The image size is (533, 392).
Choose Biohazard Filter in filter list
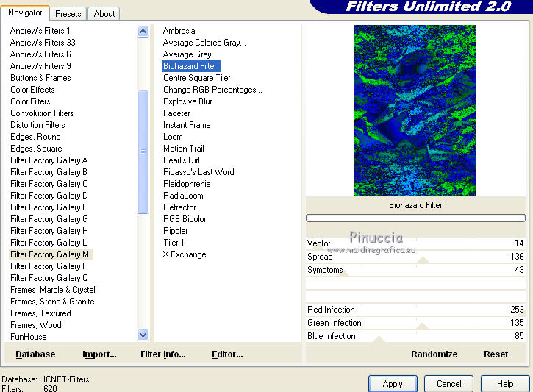coord(191,66)
